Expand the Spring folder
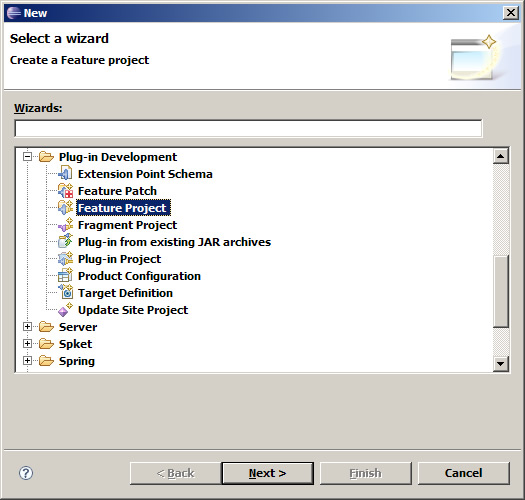This screenshot has width=525, height=500. (x=27, y=360)
